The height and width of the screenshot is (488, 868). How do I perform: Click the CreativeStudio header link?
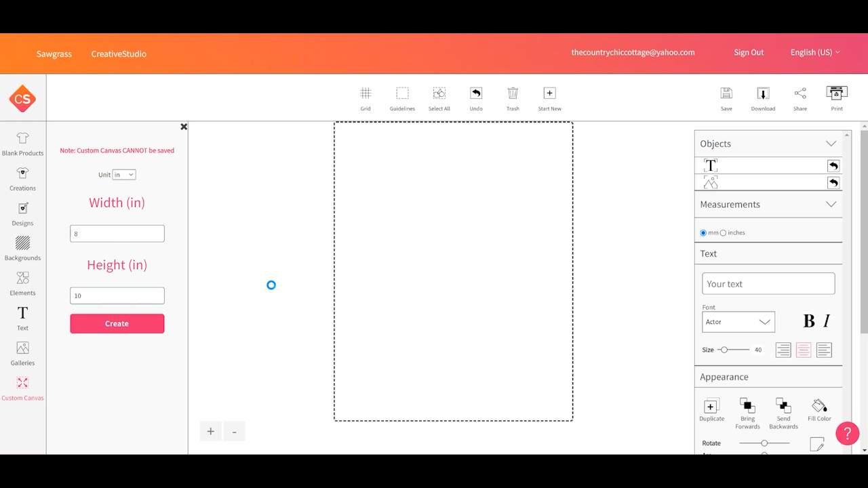point(119,54)
